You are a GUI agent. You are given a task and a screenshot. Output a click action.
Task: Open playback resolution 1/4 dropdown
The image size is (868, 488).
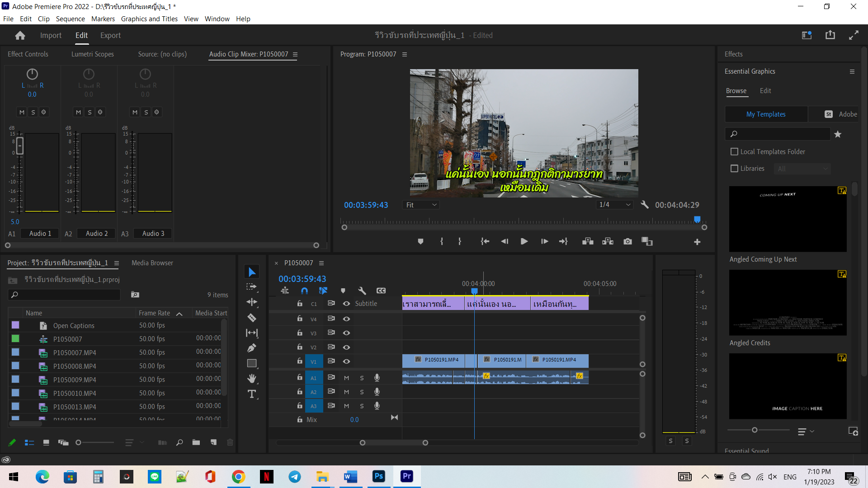[x=615, y=205]
